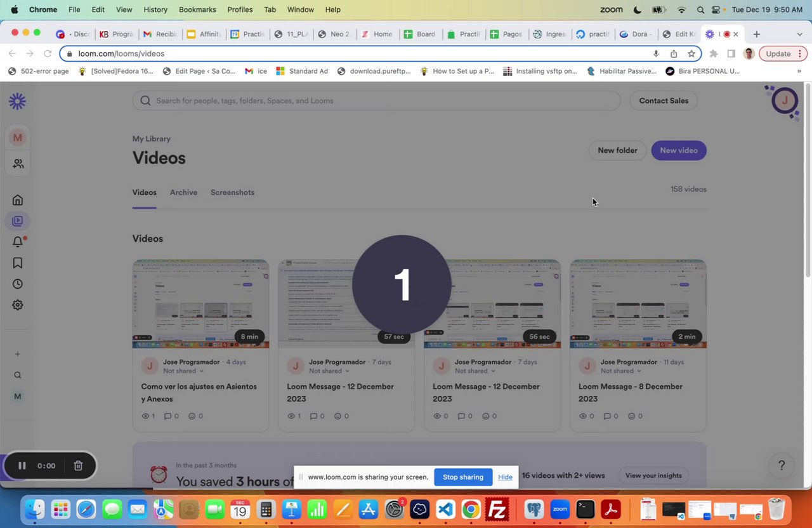
Task: Open the 8 December 2023 video thumbnail
Action: 638,304
